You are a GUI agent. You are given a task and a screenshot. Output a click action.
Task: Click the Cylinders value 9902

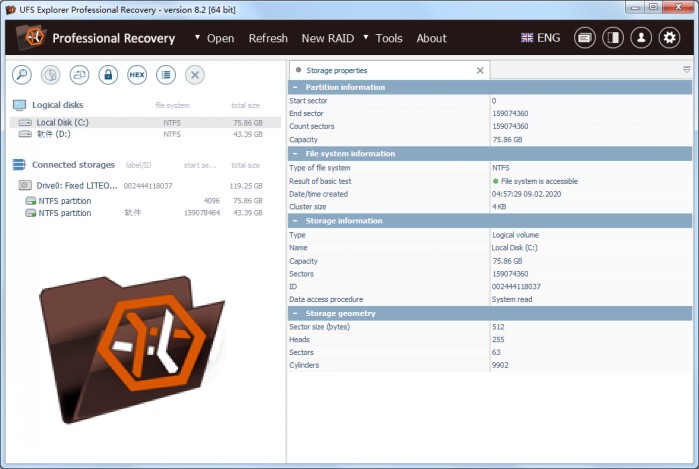[x=500, y=365]
